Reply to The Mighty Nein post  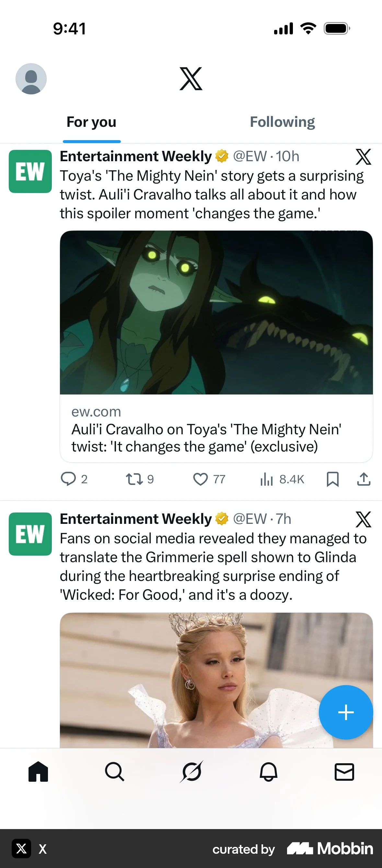pos(74,479)
